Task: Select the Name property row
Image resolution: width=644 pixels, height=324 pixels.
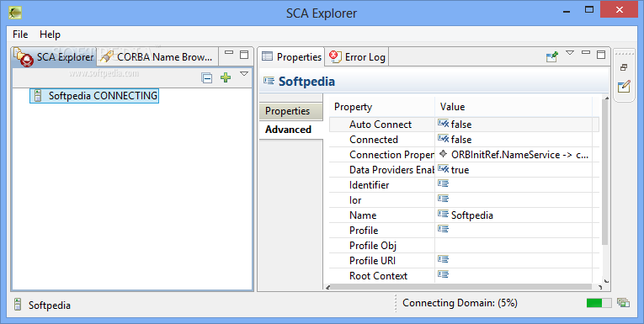Action: coord(464,215)
